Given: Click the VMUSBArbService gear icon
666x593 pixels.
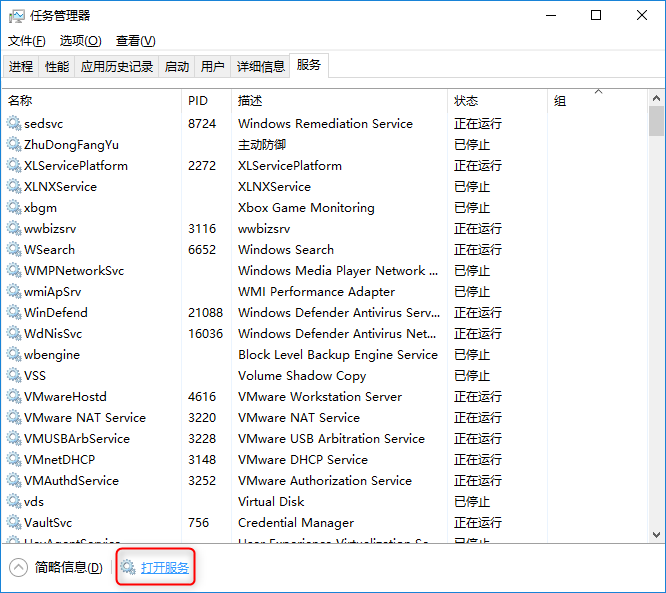Looking at the screenshot, I should pyautogui.click(x=14, y=438).
